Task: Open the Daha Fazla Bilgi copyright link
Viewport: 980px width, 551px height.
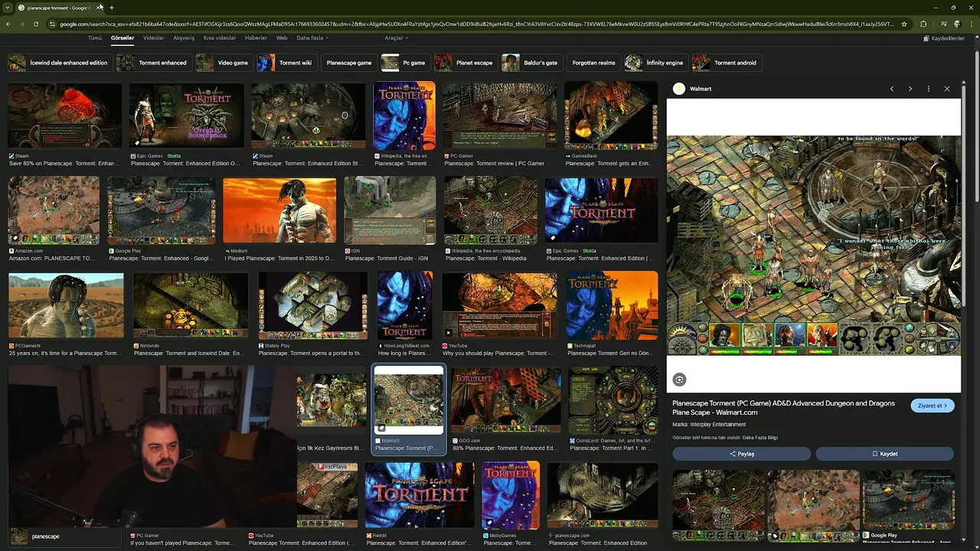Action: [x=760, y=438]
